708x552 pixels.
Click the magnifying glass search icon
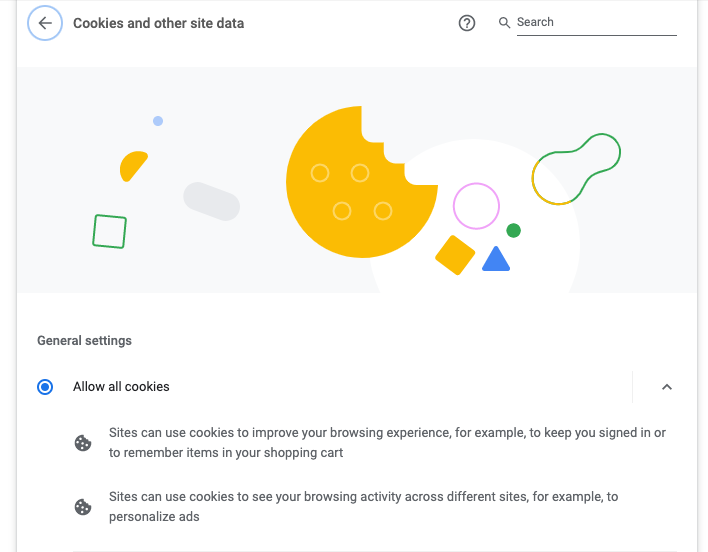[x=504, y=23]
